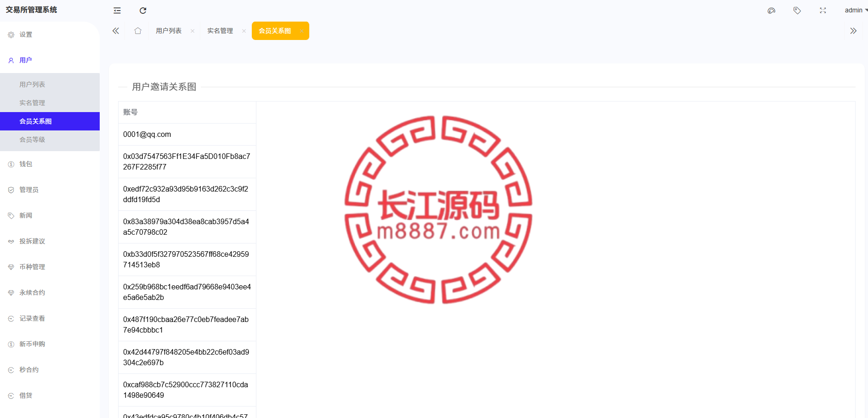Collapse the 用户 sidebar menu
The height and width of the screenshot is (418, 868).
pyautogui.click(x=50, y=60)
